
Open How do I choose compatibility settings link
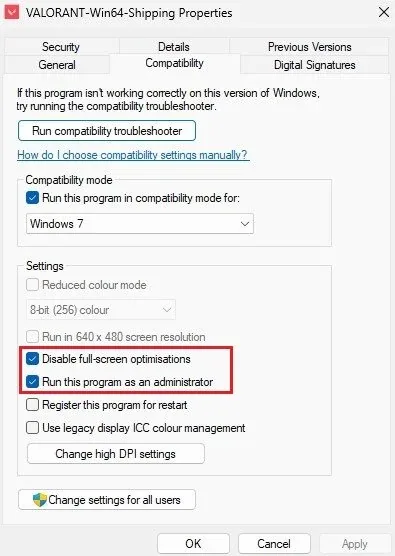click(x=133, y=155)
